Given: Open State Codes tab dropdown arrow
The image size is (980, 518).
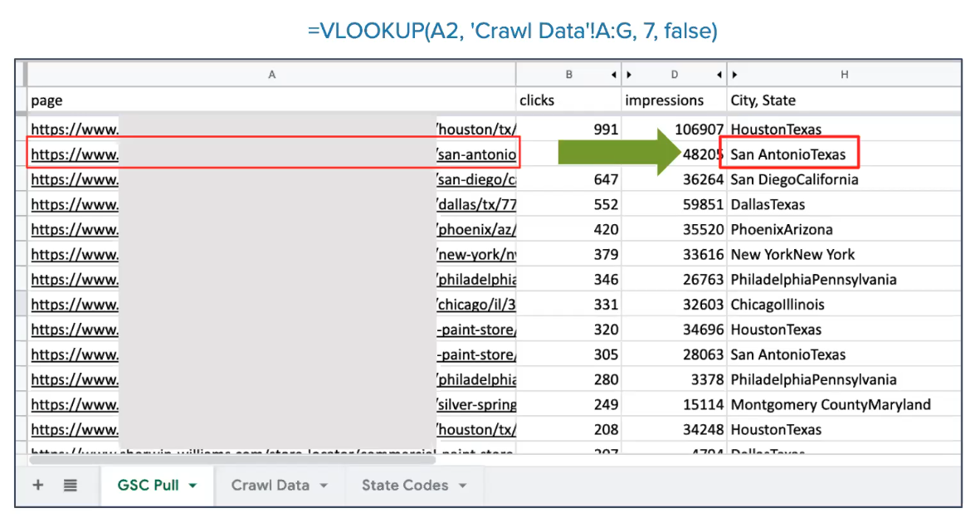Looking at the screenshot, I should point(462,486).
